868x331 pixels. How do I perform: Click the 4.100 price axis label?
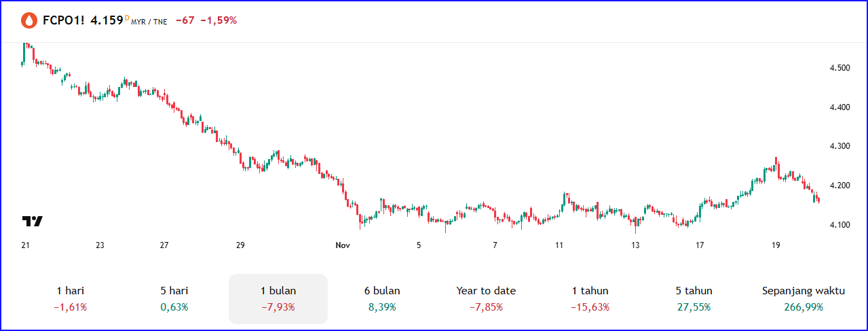point(839,225)
